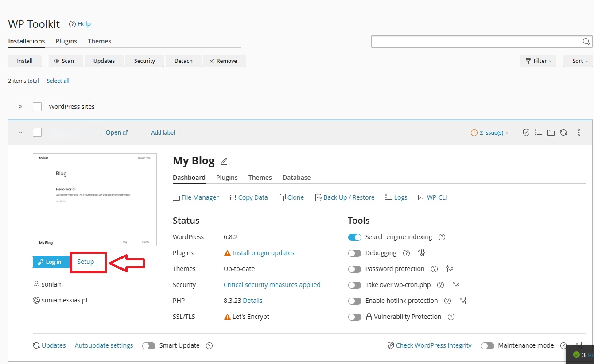Open Themes tab under My Blog
The width and height of the screenshot is (594, 364).
(260, 178)
